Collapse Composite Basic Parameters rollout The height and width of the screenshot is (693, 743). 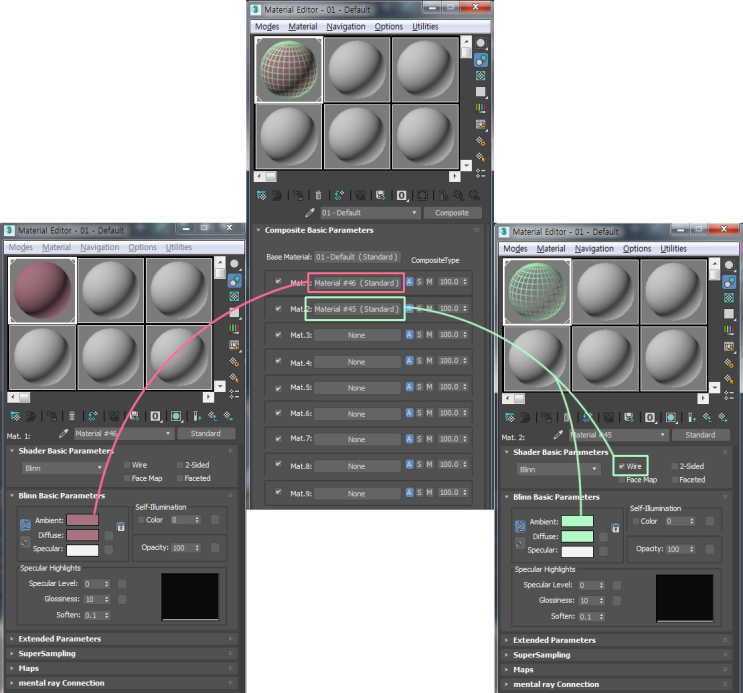coord(258,230)
